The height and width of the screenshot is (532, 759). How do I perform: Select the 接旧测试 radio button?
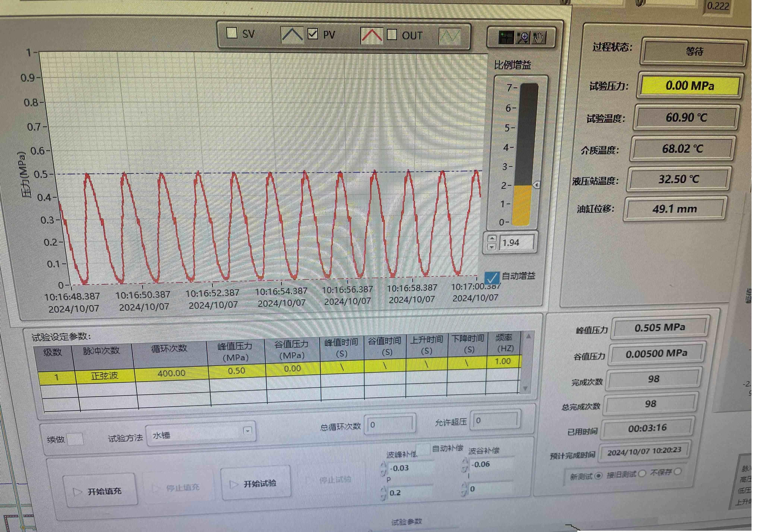(642, 474)
